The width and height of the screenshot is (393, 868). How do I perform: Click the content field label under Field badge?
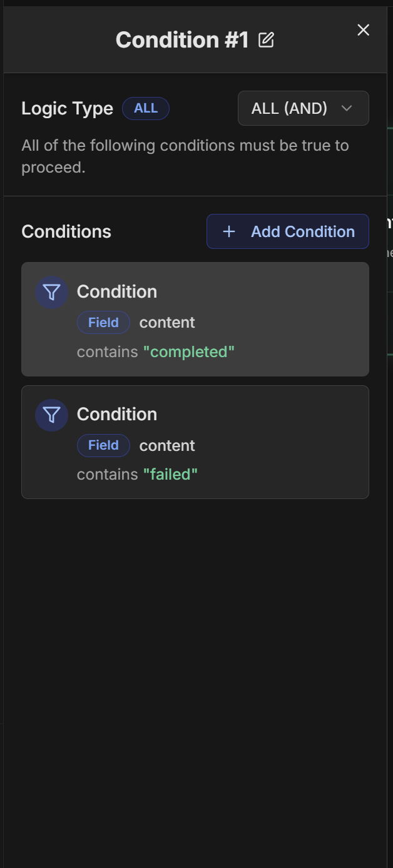click(166, 322)
